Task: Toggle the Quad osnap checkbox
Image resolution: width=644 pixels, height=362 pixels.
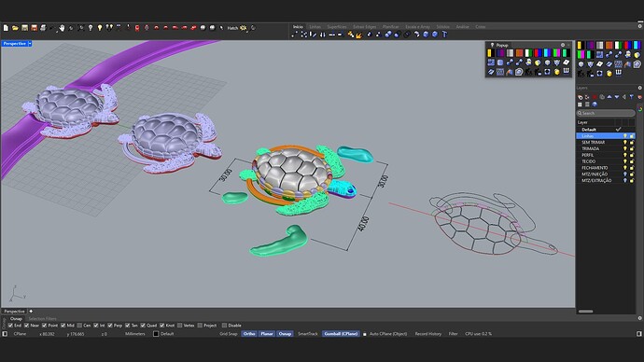Action: 143,325
